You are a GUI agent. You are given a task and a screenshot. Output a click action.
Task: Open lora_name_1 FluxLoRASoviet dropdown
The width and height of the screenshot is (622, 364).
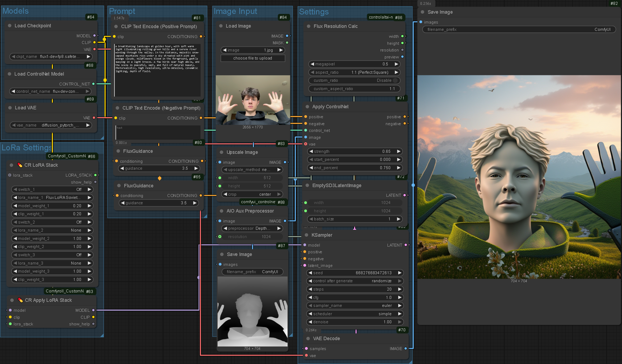(x=52, y=198)
